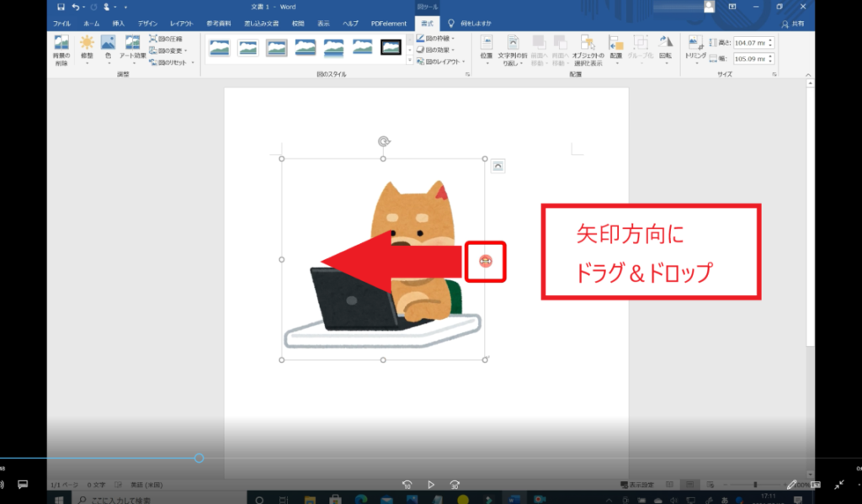Click the Save icon in quick access toolbar

click(x=61, y=7)
